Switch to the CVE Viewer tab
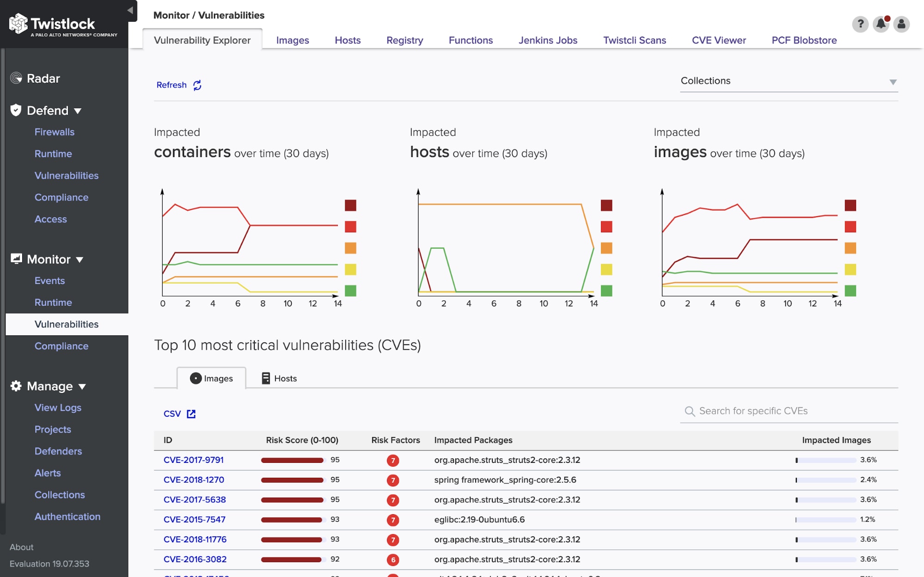 coord(718,40)
